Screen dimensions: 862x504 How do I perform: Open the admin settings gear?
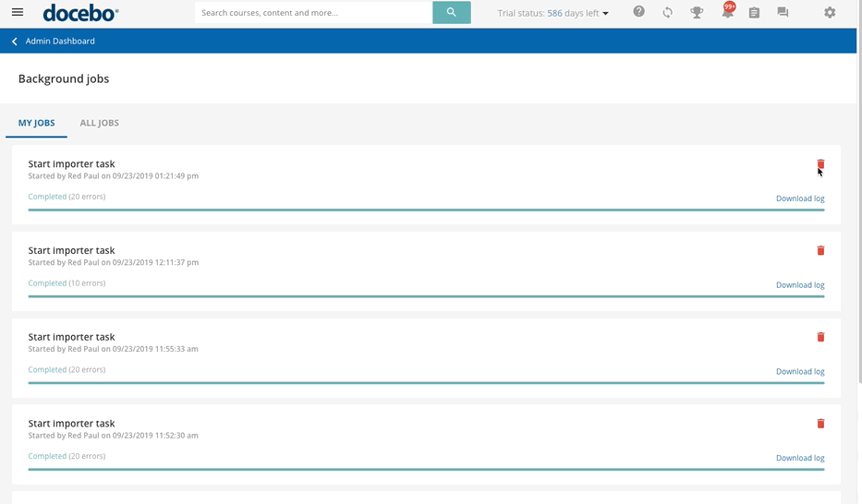[830, 12]
